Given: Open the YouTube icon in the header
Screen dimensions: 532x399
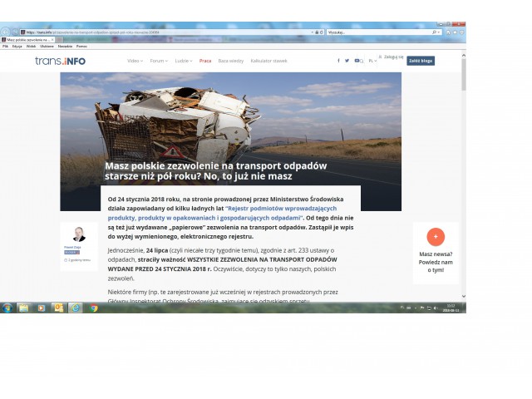Looking at the screenshot, I should coord(357,61).
